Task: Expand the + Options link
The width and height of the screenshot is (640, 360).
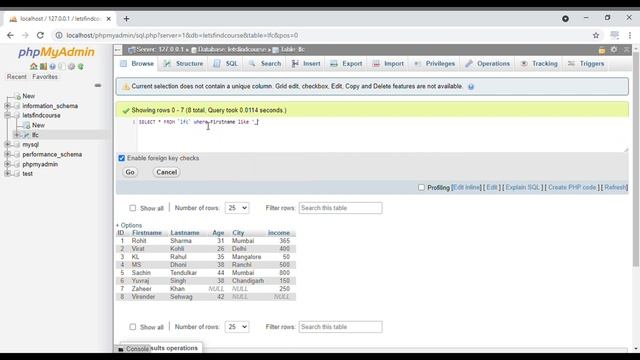Action: [x=129, y=225]
